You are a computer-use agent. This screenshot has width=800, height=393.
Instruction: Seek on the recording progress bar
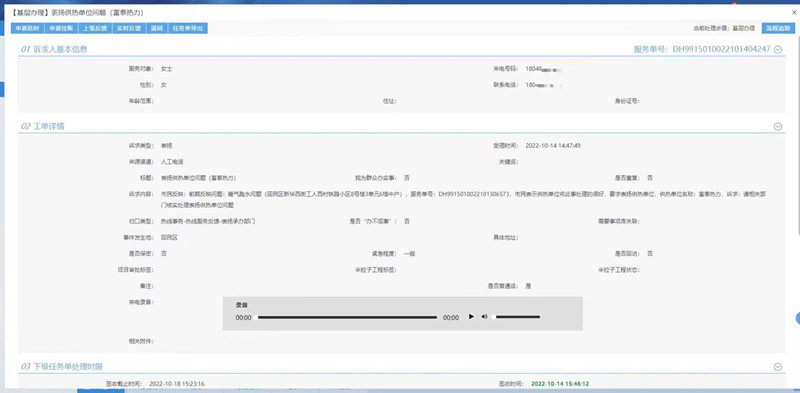[347, 317]
